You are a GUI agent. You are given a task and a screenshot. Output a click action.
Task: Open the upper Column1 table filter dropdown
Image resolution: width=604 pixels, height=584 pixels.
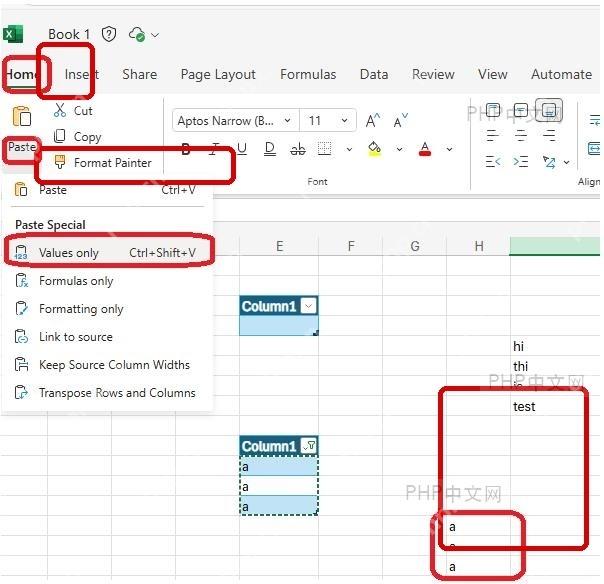[x=309, y=306]
